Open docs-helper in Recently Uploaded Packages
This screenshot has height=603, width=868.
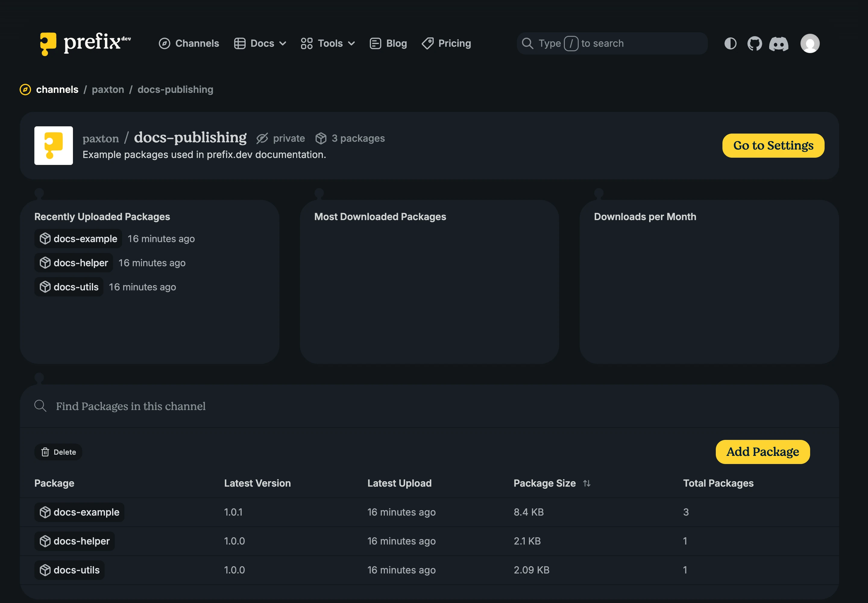point(74,263)
